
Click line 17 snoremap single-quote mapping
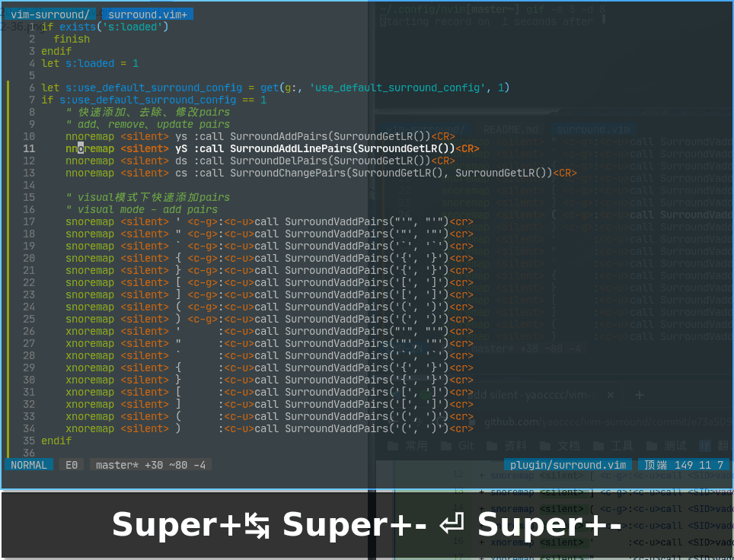pos(270,221)
